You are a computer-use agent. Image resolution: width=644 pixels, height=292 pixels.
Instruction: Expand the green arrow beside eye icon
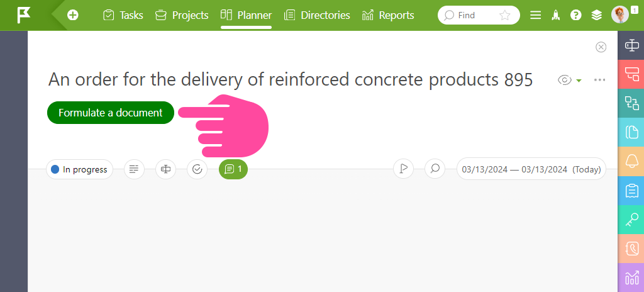579,81
